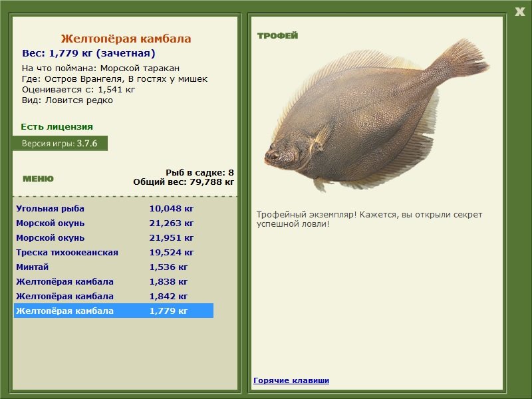Viewport: 532px width, 399px height.
Task: Close the trophy window with X
Action: [x=519, y=12]
